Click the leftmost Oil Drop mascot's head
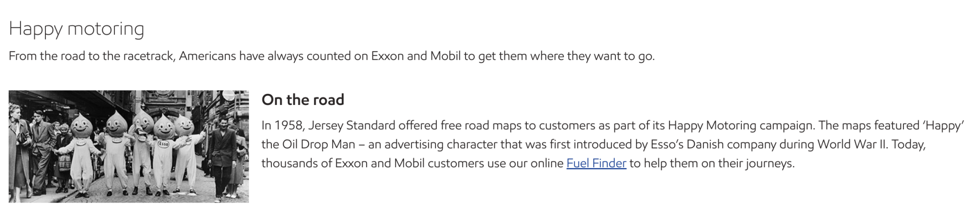The image size is (980, 217). pos(82,126)
